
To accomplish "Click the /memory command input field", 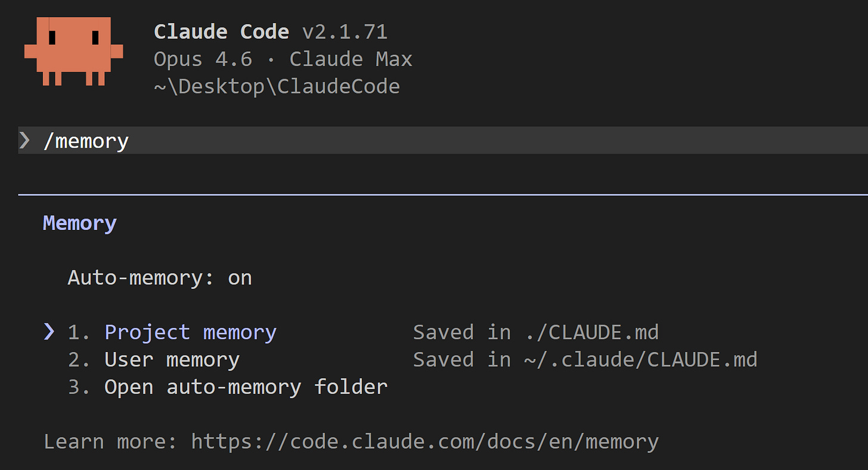I will pyautogui.click(x=86, y=141).
